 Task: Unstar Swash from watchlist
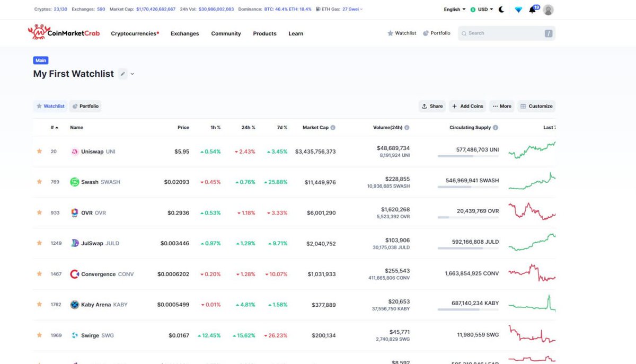(39, 182)
